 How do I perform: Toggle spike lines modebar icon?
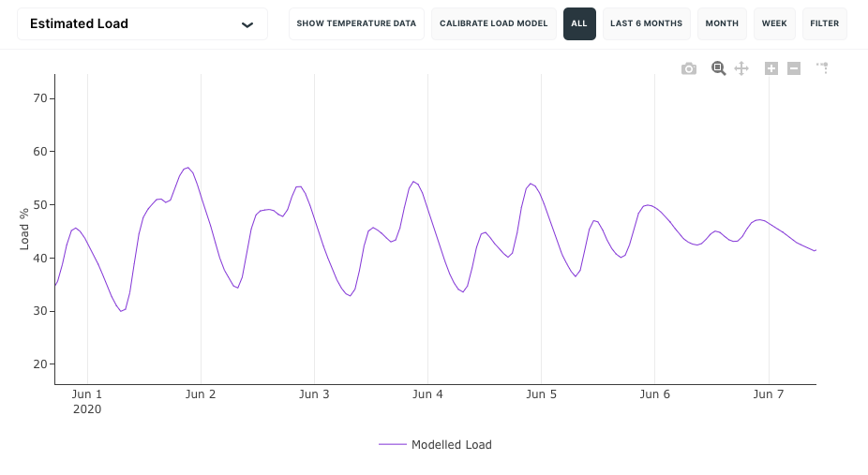pos(822,68)
